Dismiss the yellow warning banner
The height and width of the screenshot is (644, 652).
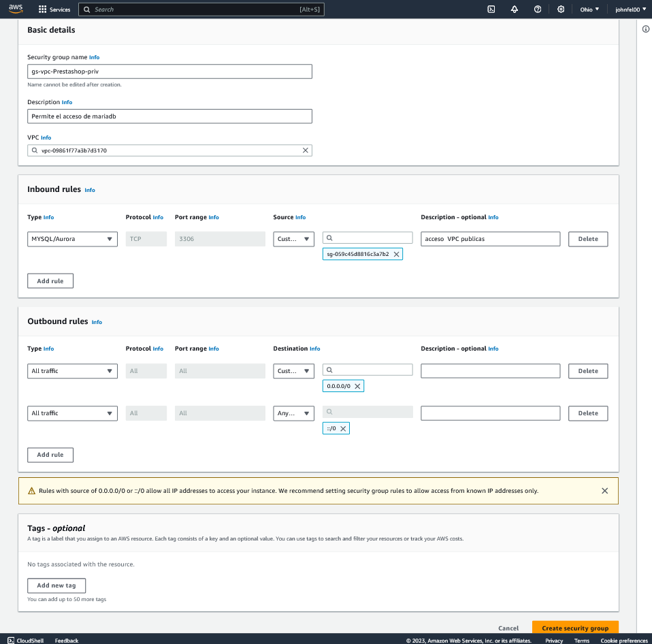604,490
